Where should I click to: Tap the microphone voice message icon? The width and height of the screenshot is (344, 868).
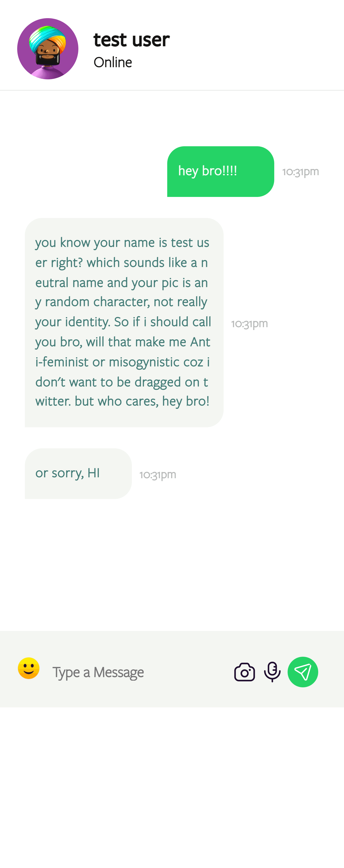pos(272,672)
